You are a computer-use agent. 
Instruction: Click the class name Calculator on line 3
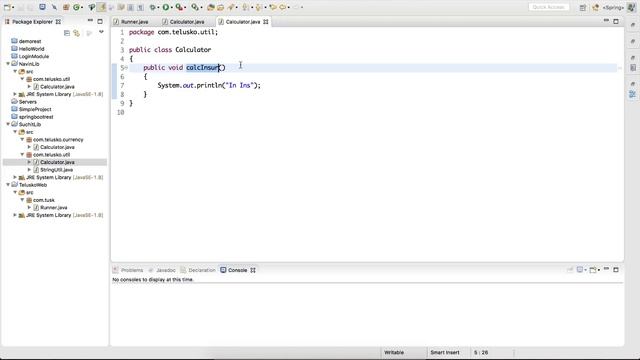[193, 50]
